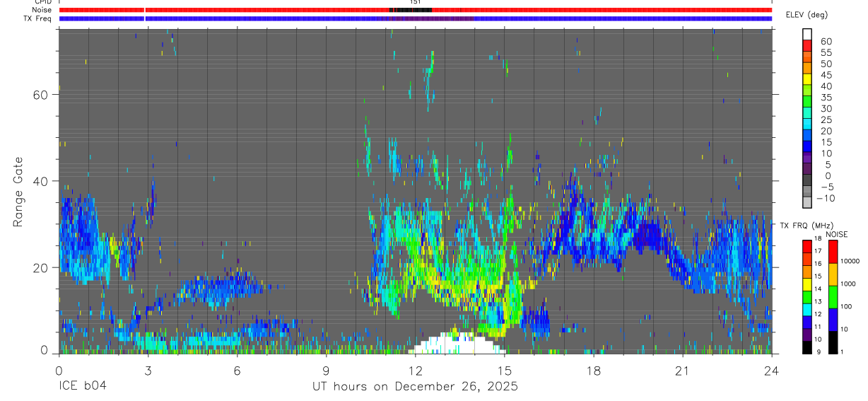Screen dimensions: 868x401
Task: Click the 6 hour tick on the x-axis
Action: [237, 370]
